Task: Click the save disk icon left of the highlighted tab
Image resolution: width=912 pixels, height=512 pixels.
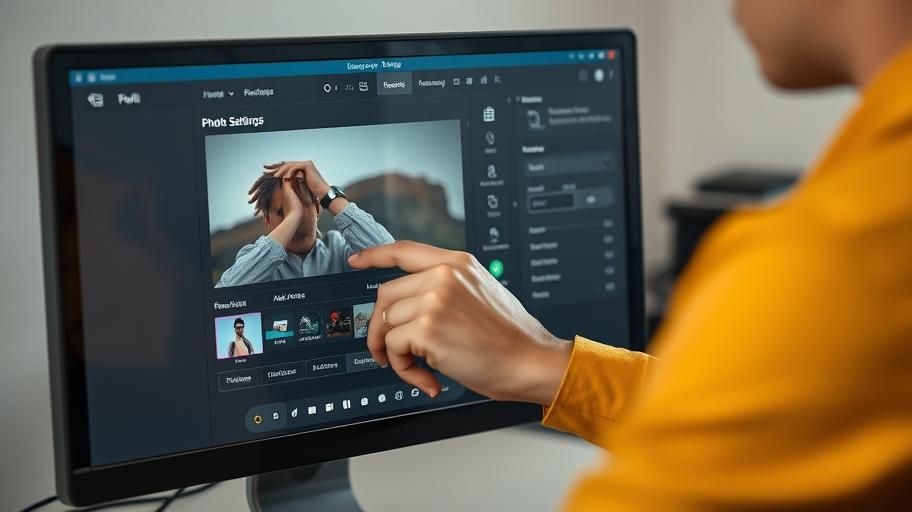Action: 364,87
